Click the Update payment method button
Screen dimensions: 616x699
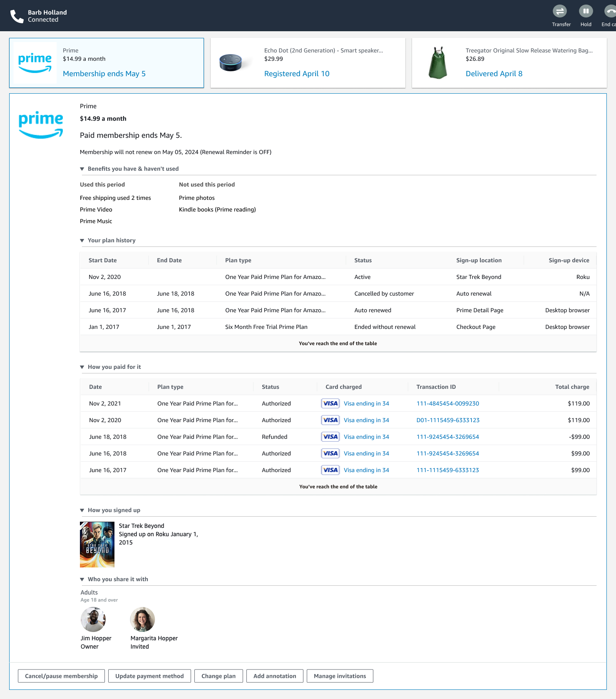point(149,676)
